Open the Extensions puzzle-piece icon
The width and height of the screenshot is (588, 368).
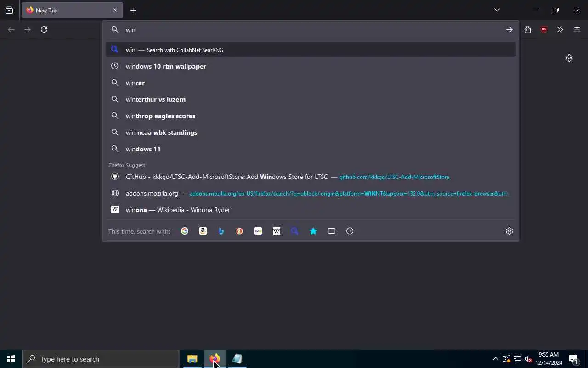pyautogui.click(x=527, y=29)
